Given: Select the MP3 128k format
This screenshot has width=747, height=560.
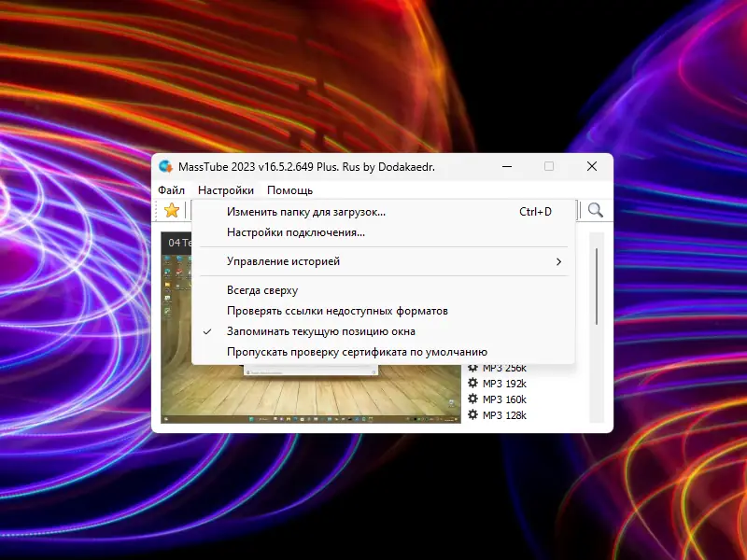Looking at the screenshot, I should [x=504, y=415].
